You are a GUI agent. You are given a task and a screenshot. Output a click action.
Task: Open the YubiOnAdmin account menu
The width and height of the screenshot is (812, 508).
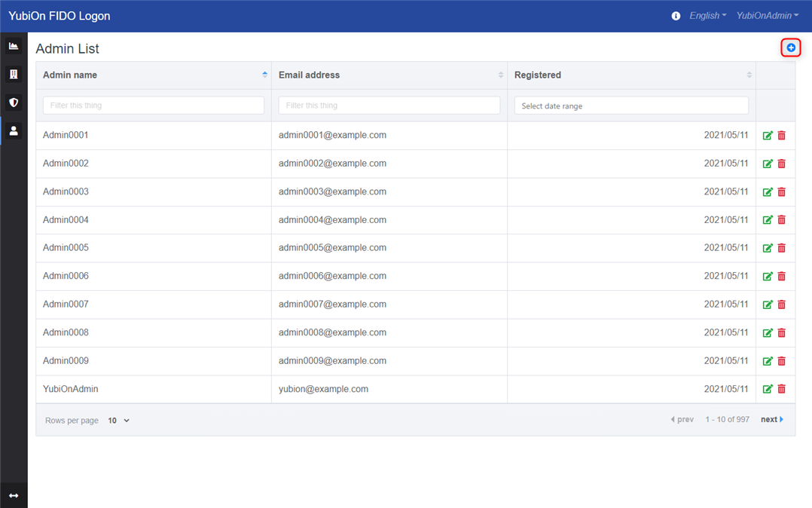coord(767,16)
